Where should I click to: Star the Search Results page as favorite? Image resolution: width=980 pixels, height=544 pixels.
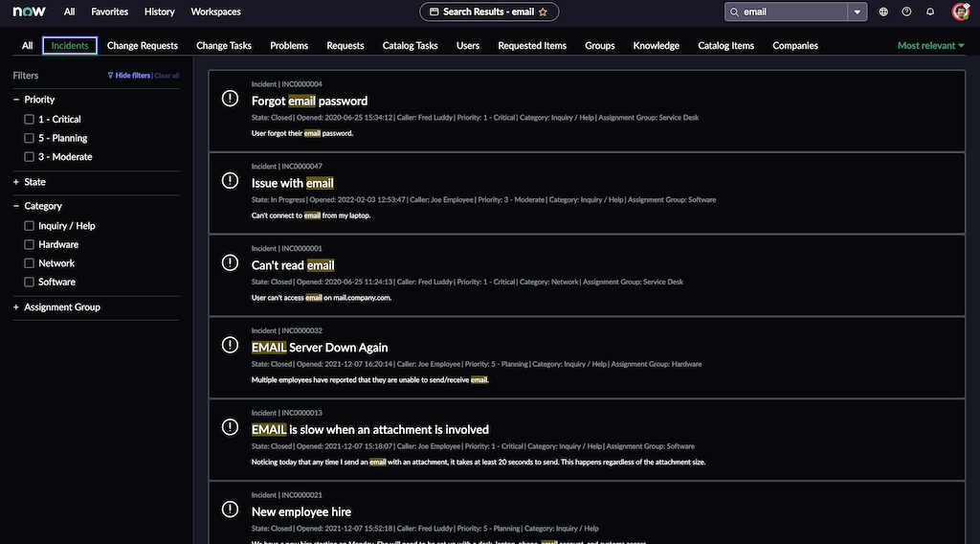[544, 11]
